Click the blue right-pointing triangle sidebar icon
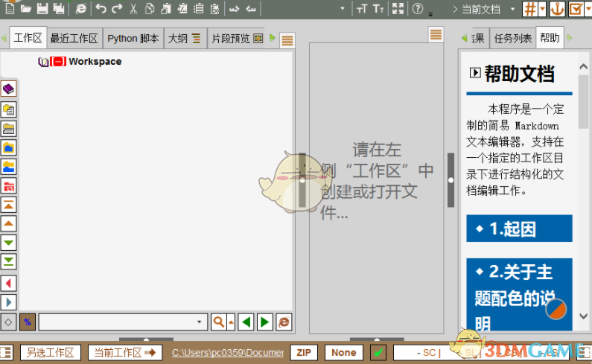592x364 pixels. coord(9,302)
